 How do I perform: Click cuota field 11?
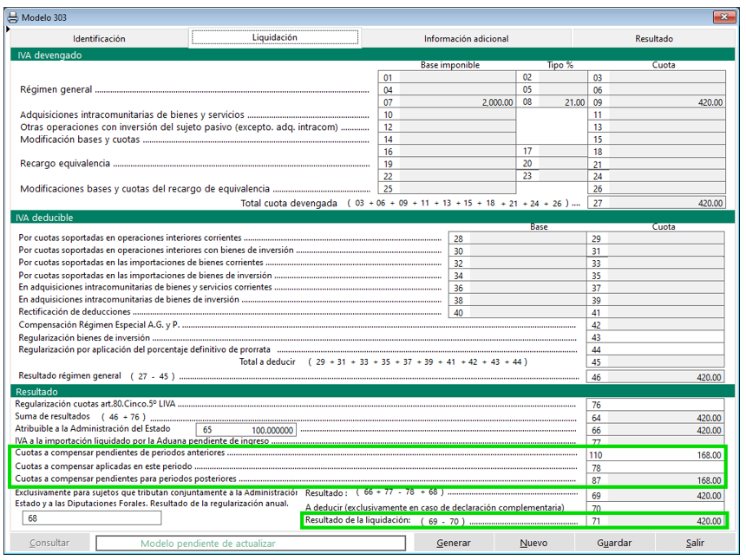tap(657, 114)
